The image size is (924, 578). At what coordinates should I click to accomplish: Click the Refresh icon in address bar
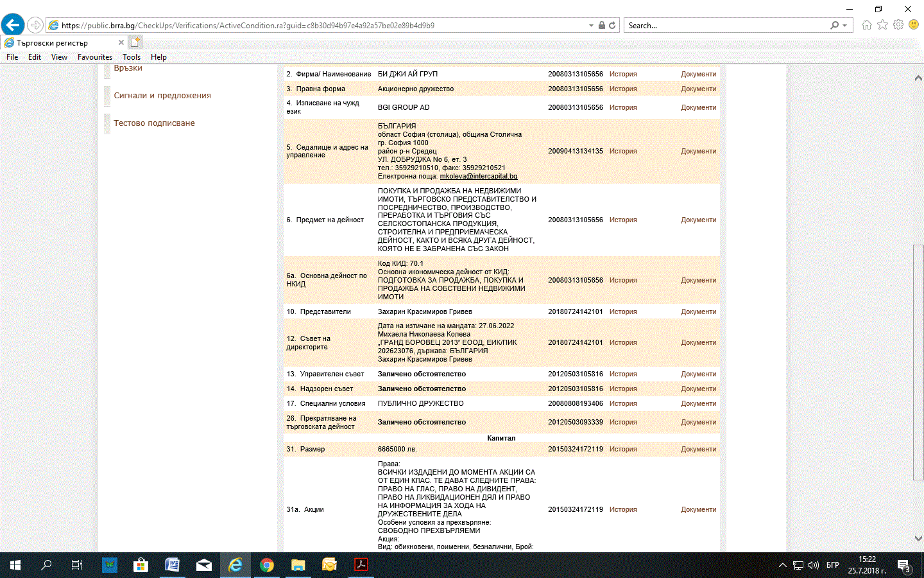click(x=612, y=26)
